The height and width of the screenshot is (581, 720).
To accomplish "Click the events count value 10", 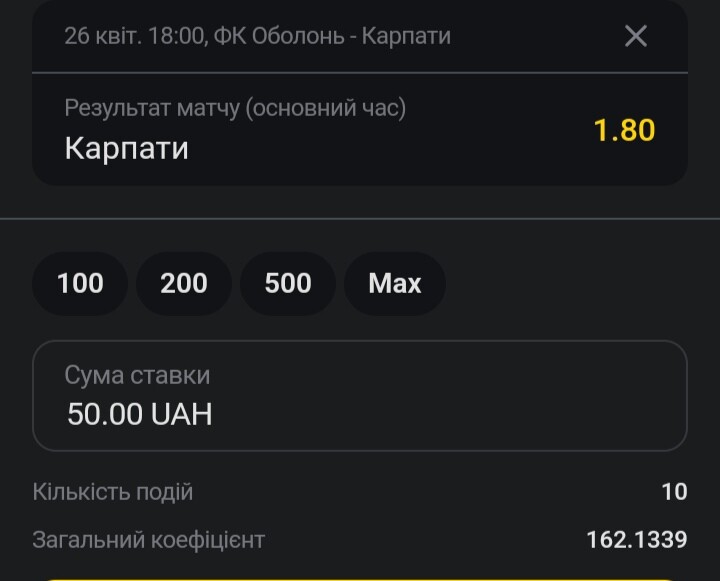I will (x=674, y=492).
